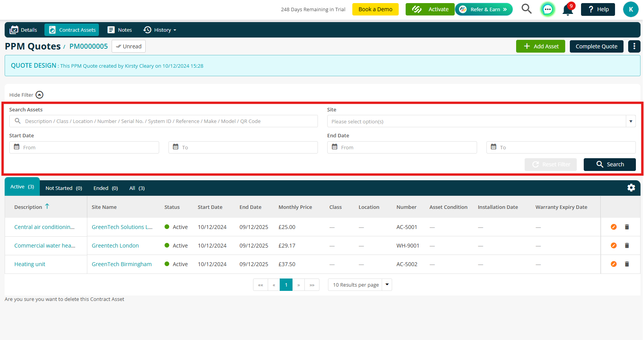Click the PPM Quotes heading link
Image resolution: width=644 pixels, height=340 pixels.
(32, 46)
